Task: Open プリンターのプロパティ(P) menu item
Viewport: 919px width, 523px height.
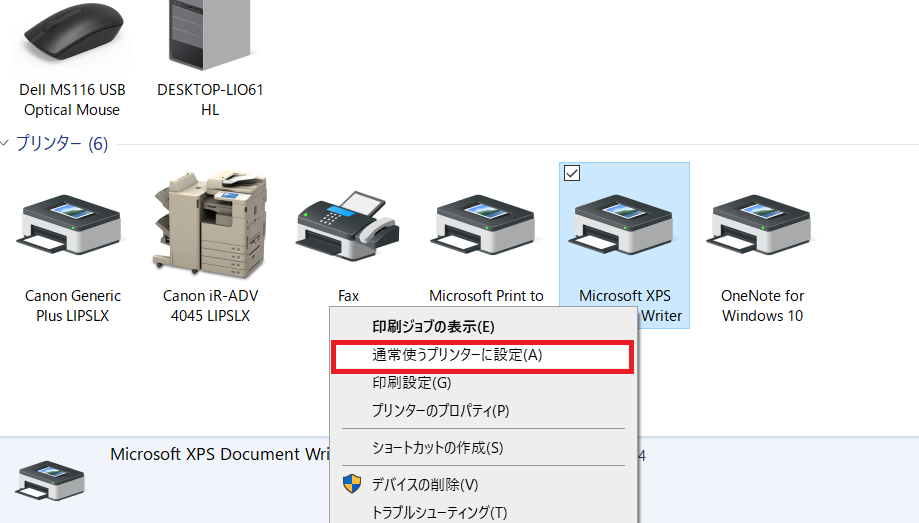Action: click(484, 410)
